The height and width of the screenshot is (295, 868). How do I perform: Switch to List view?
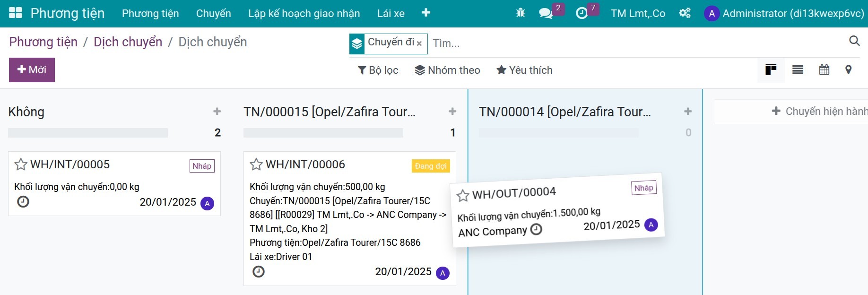click(x=798, y=70)
